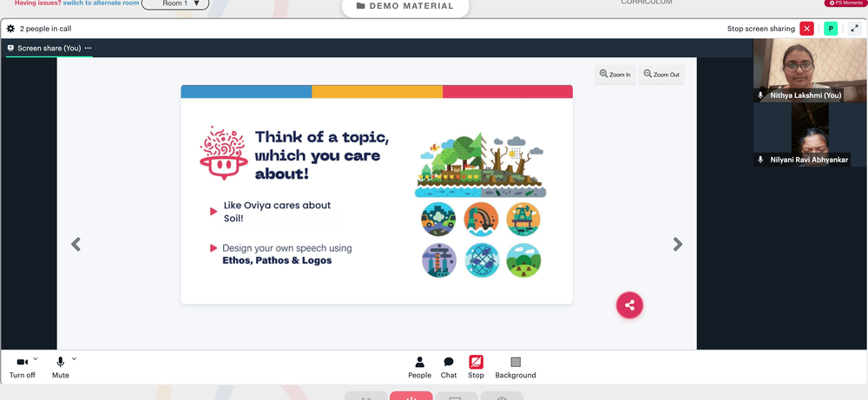
Task: Mute the microphone
Action: (61, 367)
